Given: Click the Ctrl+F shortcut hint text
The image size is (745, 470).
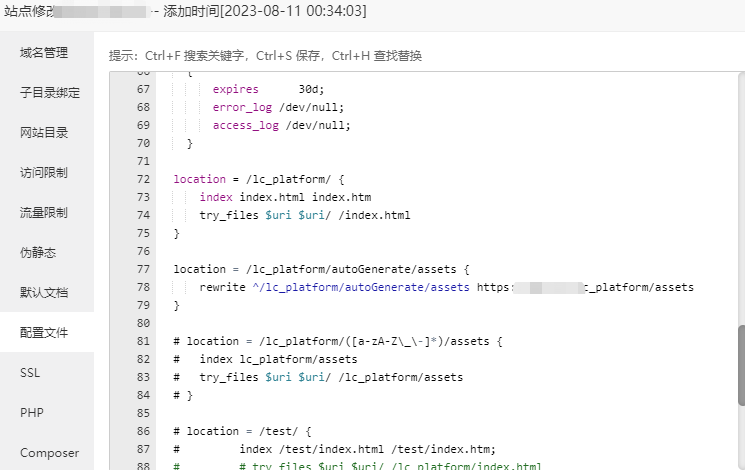Looking at the screenshot, I should (195, 56).
